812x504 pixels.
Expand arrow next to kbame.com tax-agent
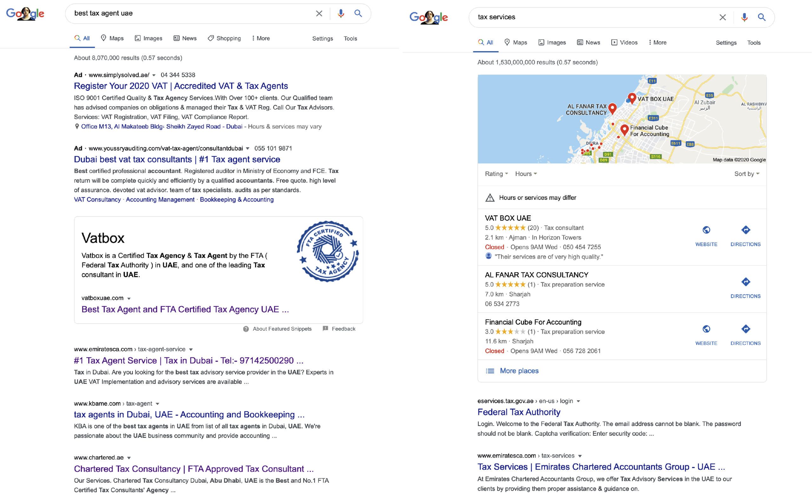pos(157,404)
